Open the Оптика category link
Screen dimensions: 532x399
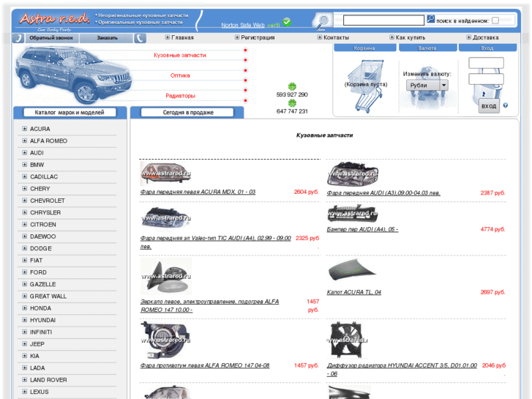(180, 75)
